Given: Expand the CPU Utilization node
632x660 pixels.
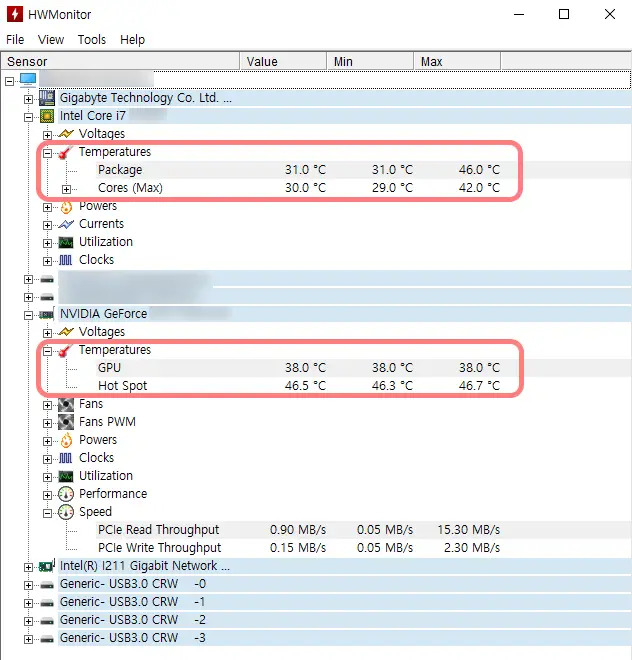Looking at the screenshot, I should pos(47,243).
